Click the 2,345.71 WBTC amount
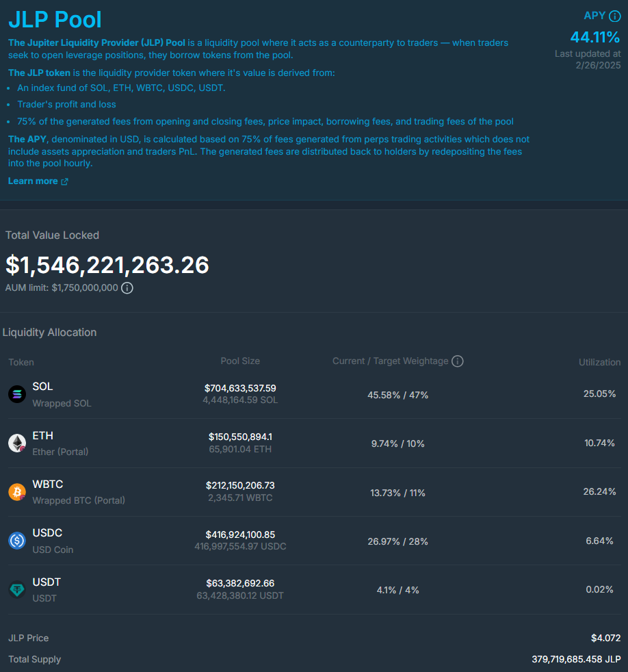Screen dimensions: 628x672 point(240,498)
